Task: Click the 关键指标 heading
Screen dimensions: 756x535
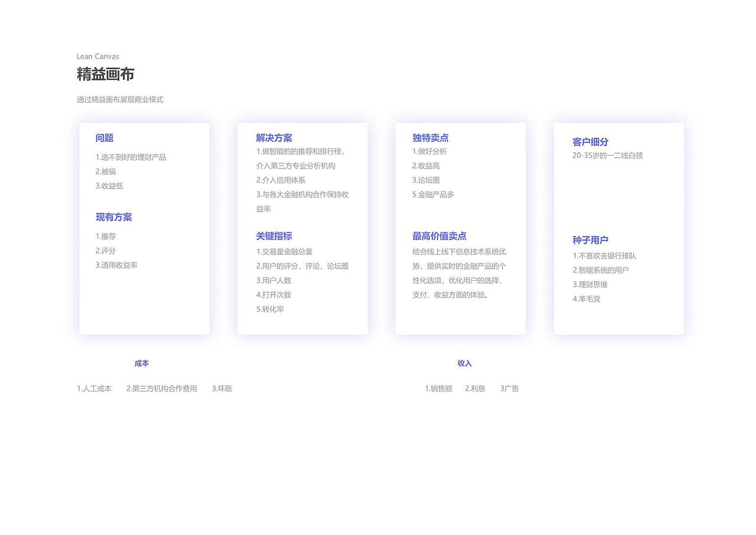Action: (273, 236)
